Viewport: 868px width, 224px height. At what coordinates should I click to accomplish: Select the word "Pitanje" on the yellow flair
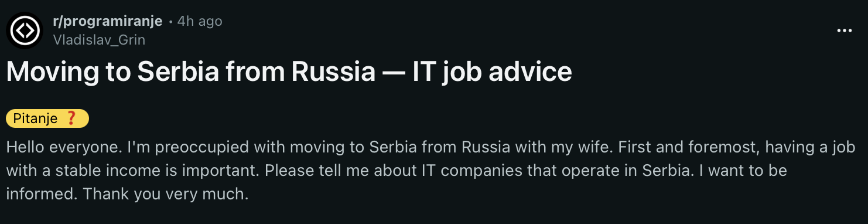point(36,118)
